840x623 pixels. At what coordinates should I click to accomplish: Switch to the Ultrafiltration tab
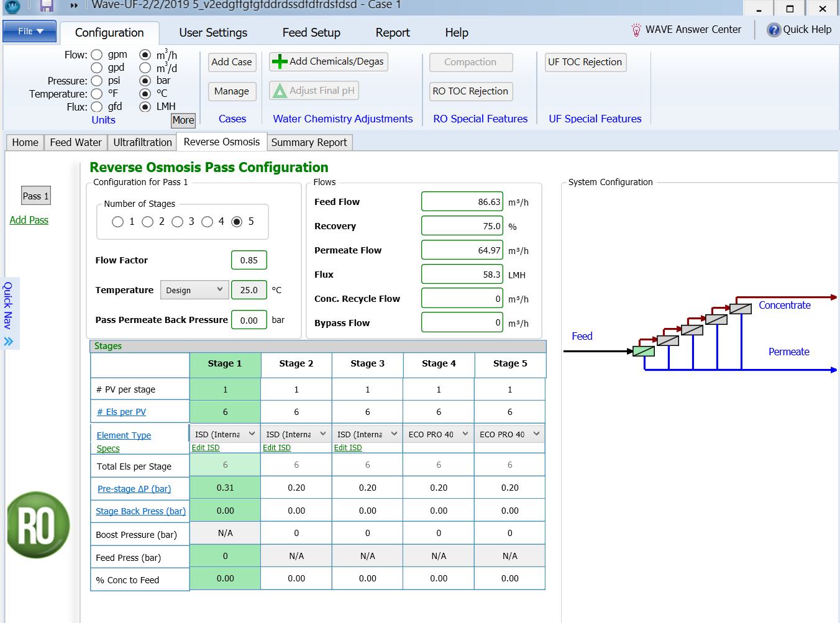pos(142,142)
